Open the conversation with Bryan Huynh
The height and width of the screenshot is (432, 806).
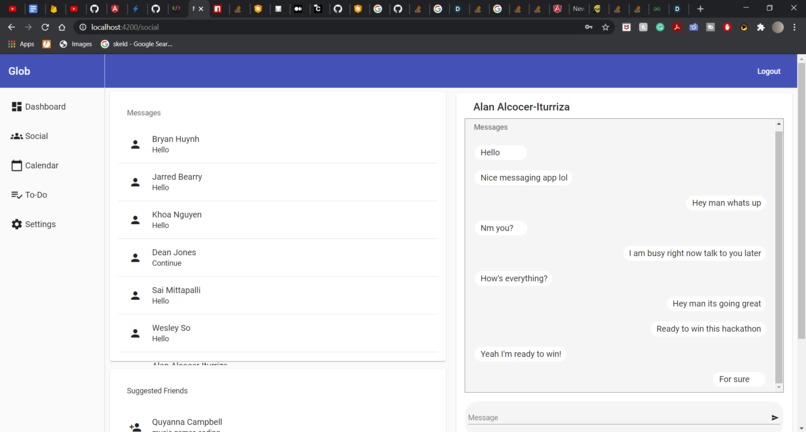(278, 144)
